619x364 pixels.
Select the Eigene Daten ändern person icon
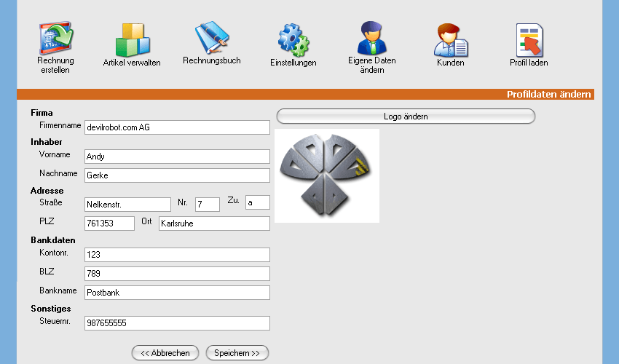pyautogui.click(x=372, y=38)
